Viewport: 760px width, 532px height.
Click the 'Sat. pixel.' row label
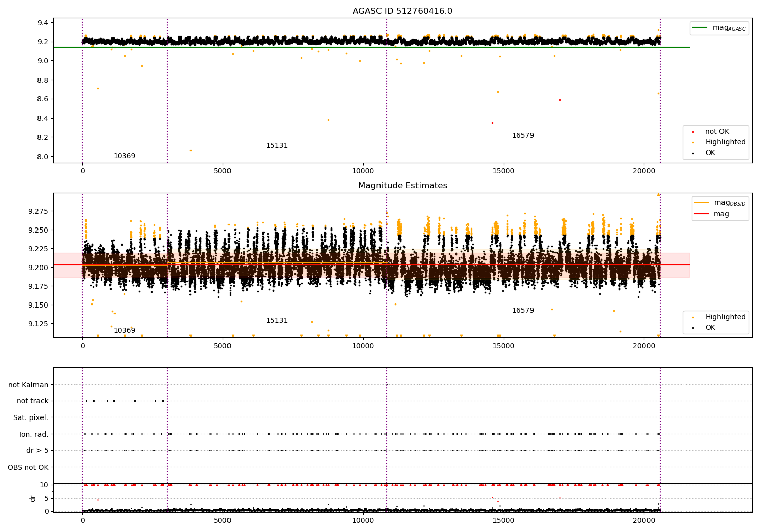(x=31, y=418)
